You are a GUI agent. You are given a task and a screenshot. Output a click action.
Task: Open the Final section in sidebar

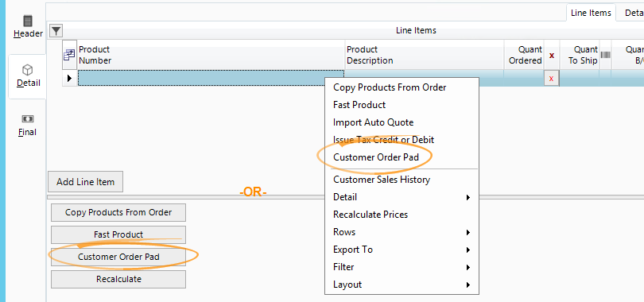tap(28, 126)
